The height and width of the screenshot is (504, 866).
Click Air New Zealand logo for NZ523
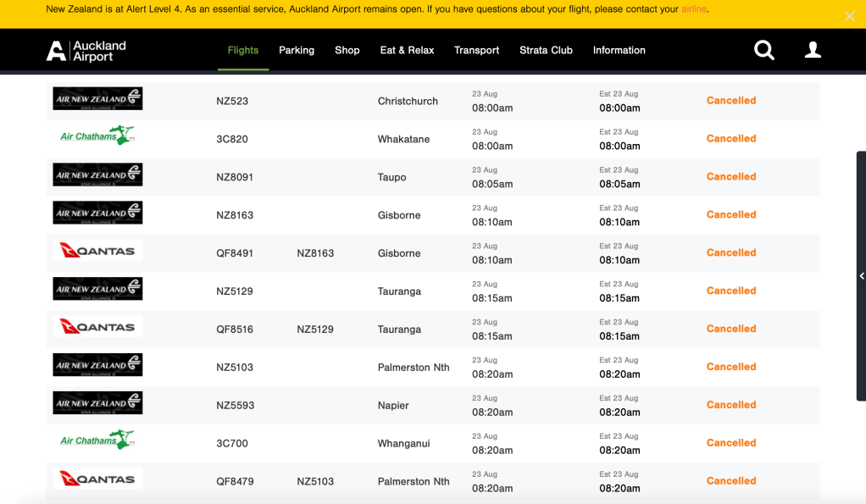pos(97,99)
